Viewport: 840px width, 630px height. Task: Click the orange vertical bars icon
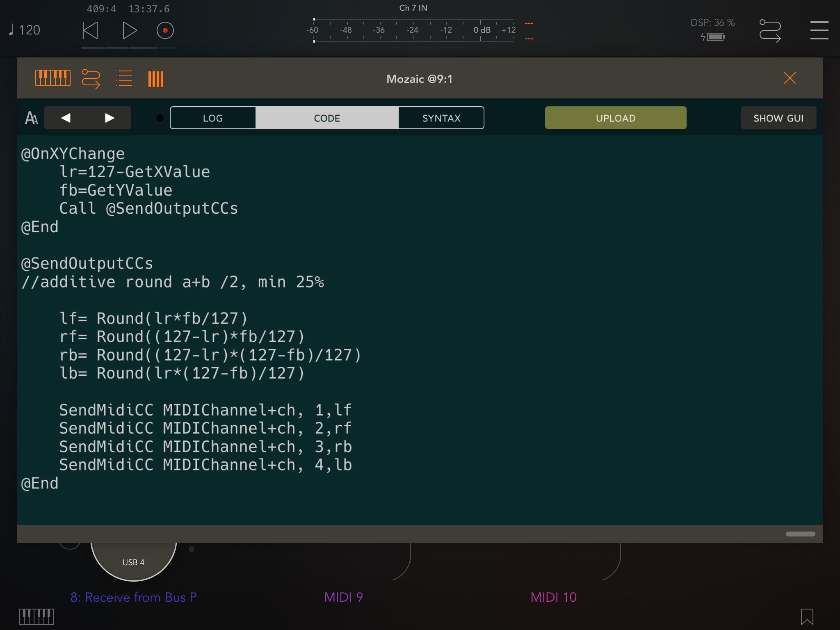click(x=155, y=79)
